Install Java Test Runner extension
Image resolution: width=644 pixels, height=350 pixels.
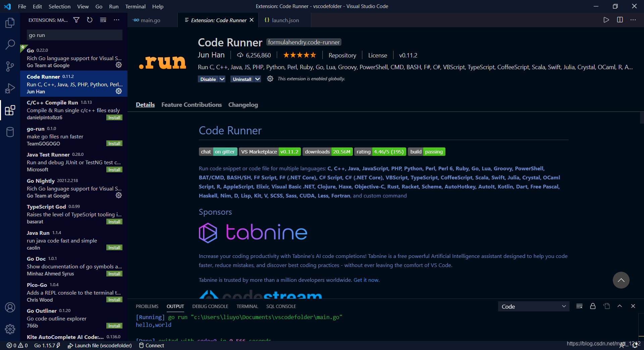click(x=114, y=170)
